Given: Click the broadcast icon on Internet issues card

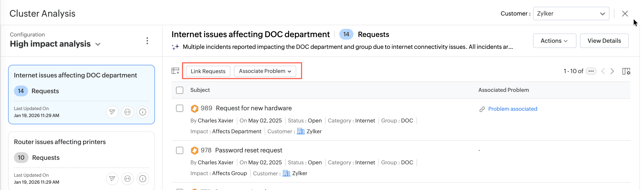Looking at the screenshot, I should [127, 112].
